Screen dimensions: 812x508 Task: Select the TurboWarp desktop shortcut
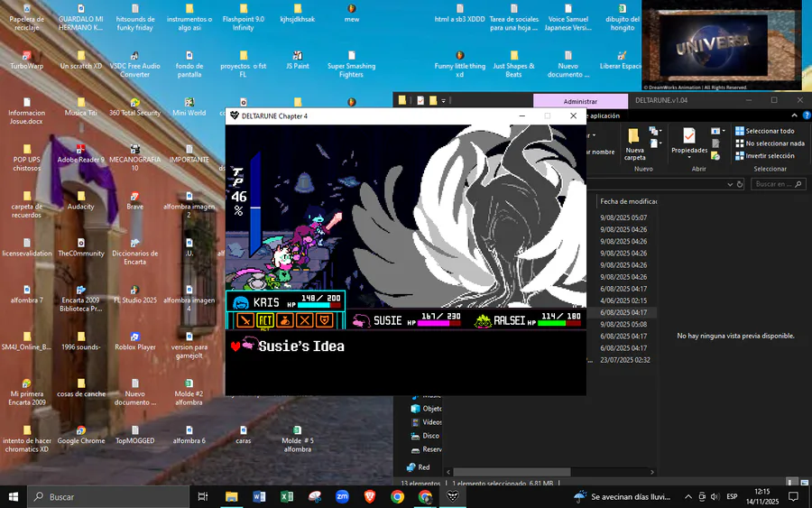pos(26,60)
